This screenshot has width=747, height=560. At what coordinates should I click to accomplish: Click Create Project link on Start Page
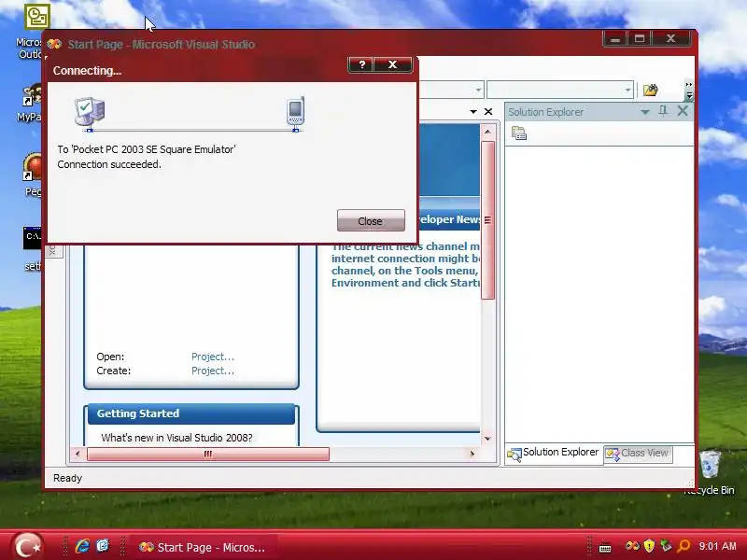(x=213, y=371)
